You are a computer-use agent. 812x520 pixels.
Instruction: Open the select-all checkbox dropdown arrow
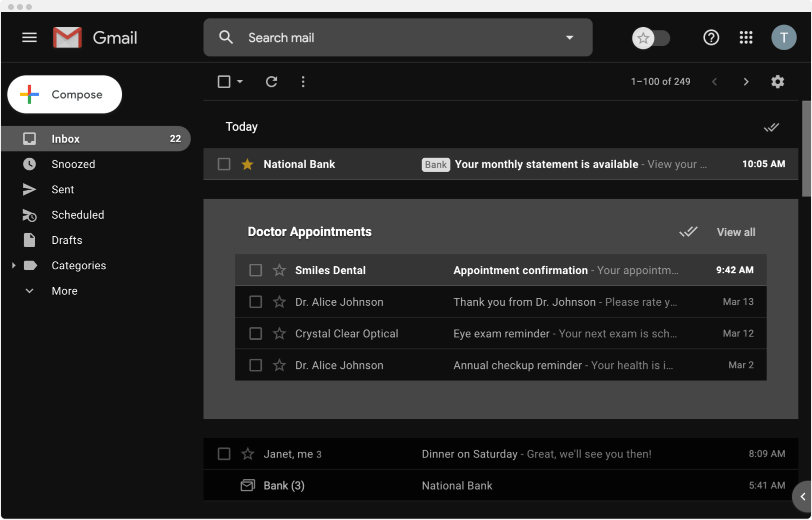240,82
